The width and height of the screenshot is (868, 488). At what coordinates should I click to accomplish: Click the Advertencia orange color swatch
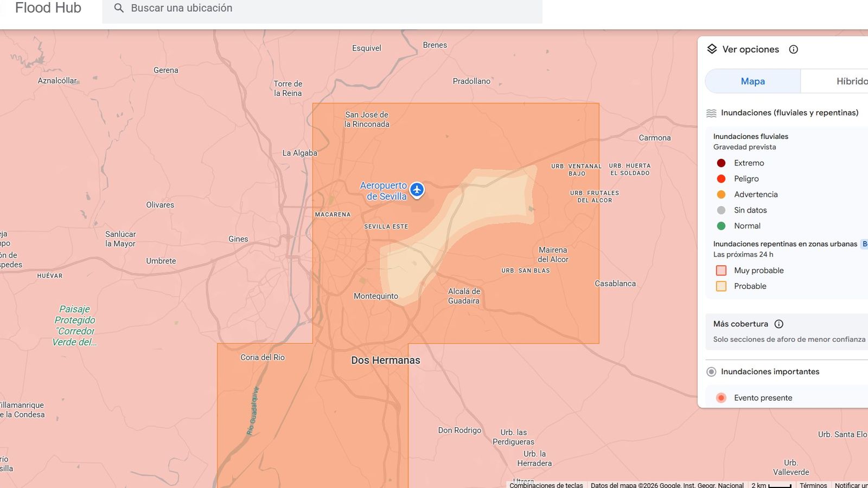(x=720, y=194)
